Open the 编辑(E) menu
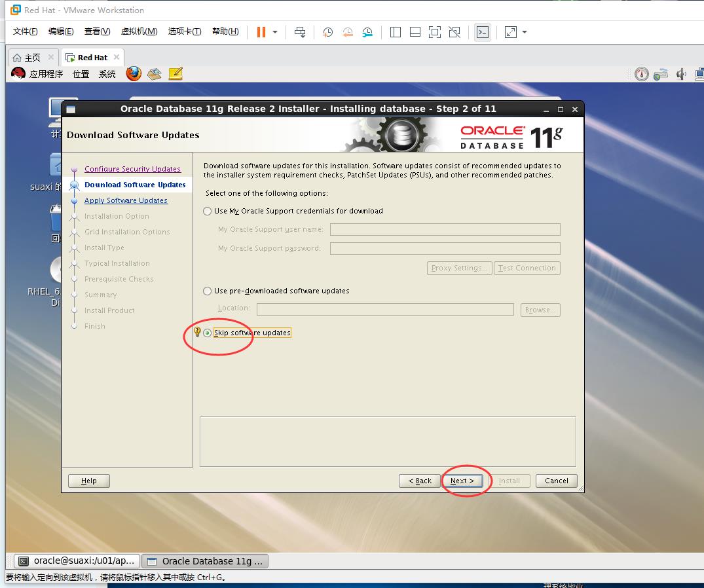The image size is (704, 588). click(x=61, y=31)
